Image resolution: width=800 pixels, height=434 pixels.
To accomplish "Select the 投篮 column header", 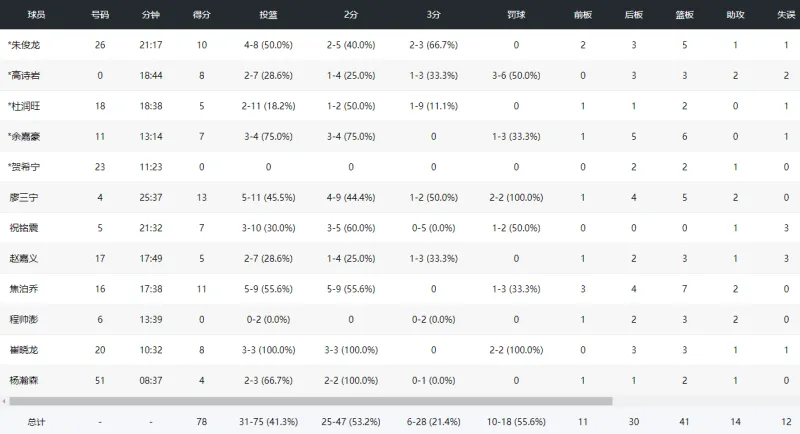I will [267, 16].
